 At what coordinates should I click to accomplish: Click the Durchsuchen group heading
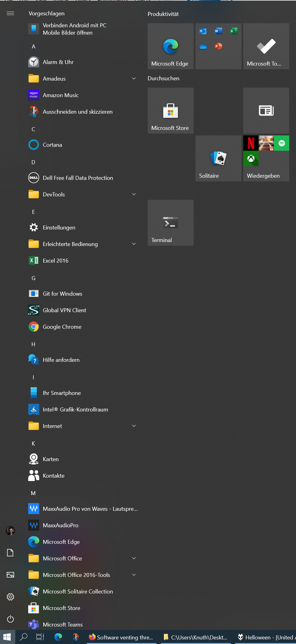pos(164,78)
